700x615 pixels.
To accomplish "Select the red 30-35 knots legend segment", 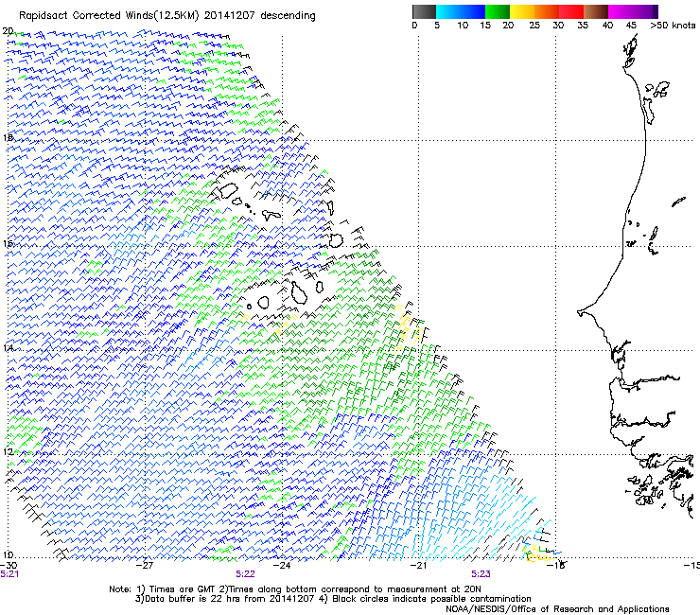I will 571,11.
